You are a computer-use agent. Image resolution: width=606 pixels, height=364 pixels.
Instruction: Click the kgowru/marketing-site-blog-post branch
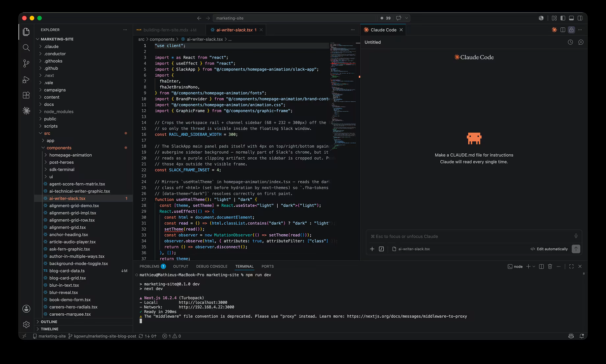coord(102,336)
